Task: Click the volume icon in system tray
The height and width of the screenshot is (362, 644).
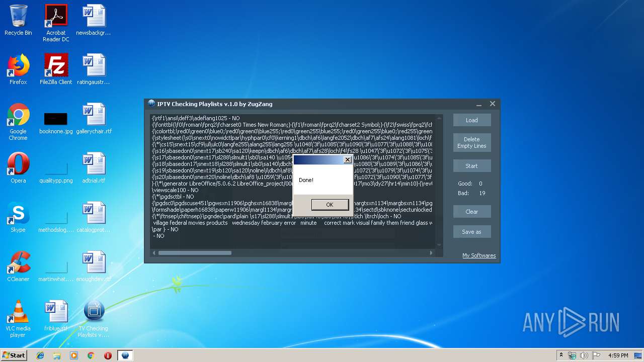Action: [585, 355]
